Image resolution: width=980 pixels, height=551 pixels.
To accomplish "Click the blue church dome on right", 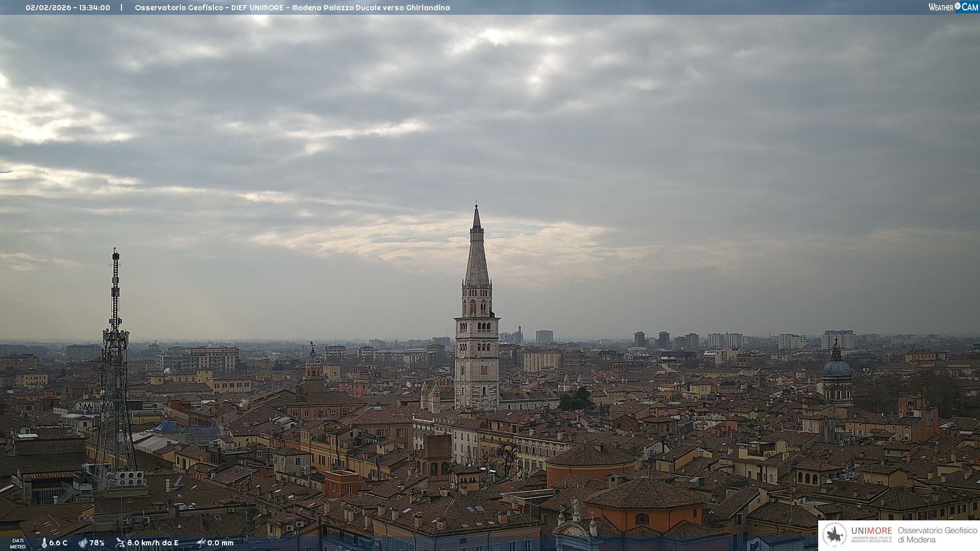I will 837,367.
